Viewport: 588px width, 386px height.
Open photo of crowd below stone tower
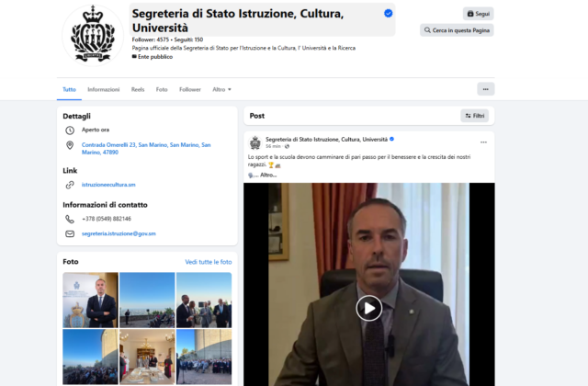point(204,357)
